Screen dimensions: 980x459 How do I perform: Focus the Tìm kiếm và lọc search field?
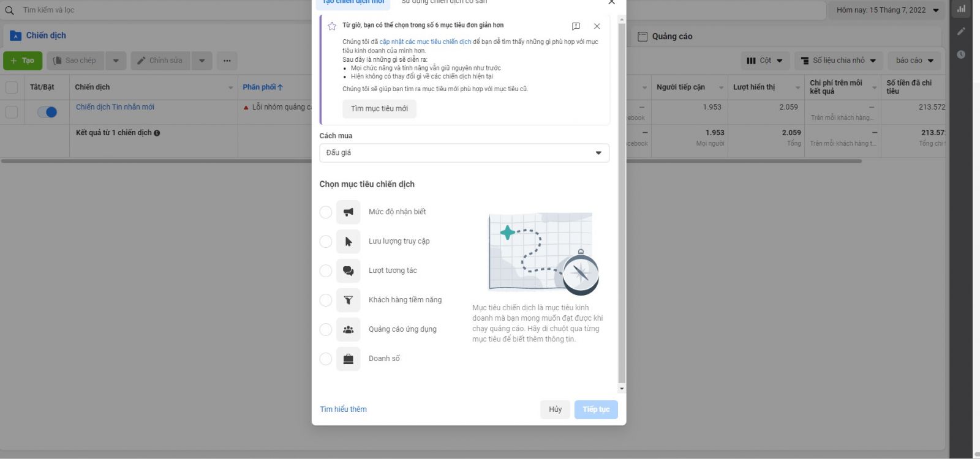pyautogui.click(x=423, y=10)
